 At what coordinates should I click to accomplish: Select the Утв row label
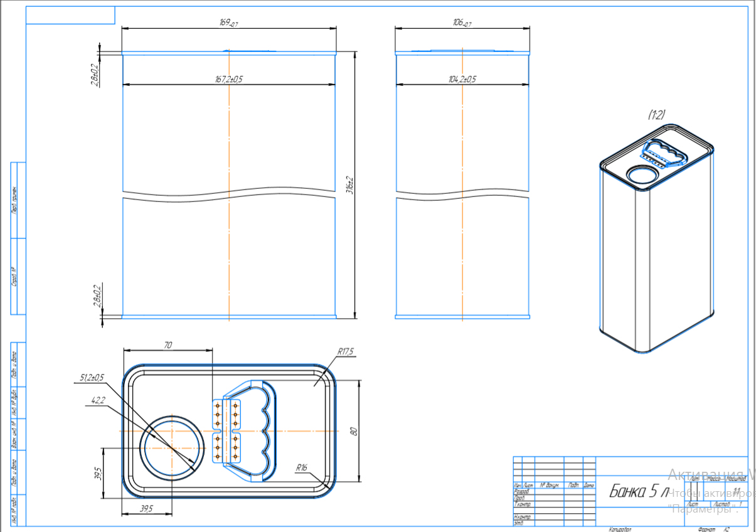518,522
